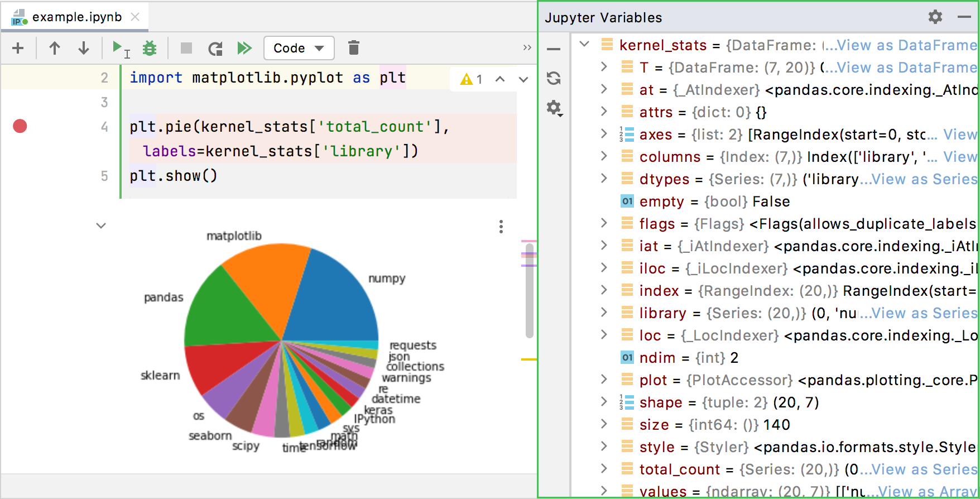Viewport: 980px width, 499px height.
Task: Collapse the cell output chevron
Action: [x=101, y=226]
